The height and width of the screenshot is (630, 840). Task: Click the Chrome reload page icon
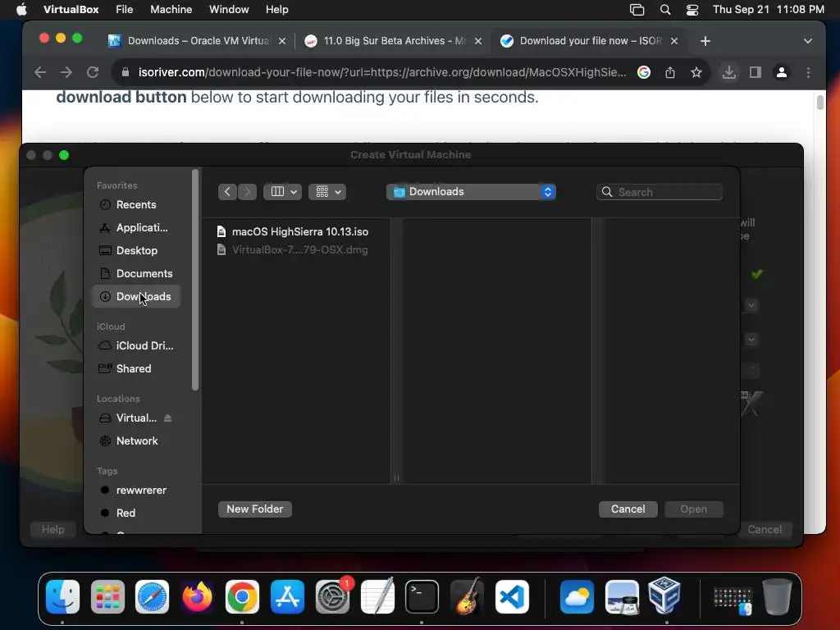tap(93, 72)
